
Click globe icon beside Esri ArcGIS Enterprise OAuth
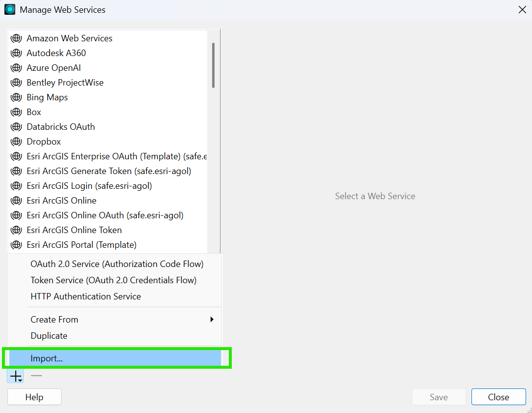tap(16, 156)
